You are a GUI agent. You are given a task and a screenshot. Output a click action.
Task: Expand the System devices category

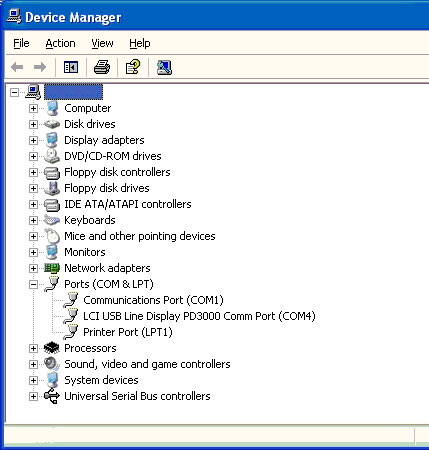(x=33, y=380)
